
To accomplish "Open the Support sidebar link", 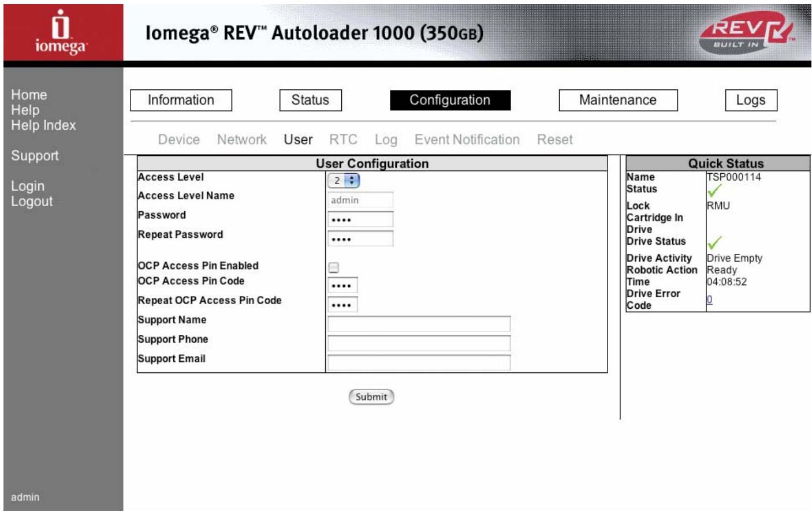I will pyautogui.click(x=35, y=156).
